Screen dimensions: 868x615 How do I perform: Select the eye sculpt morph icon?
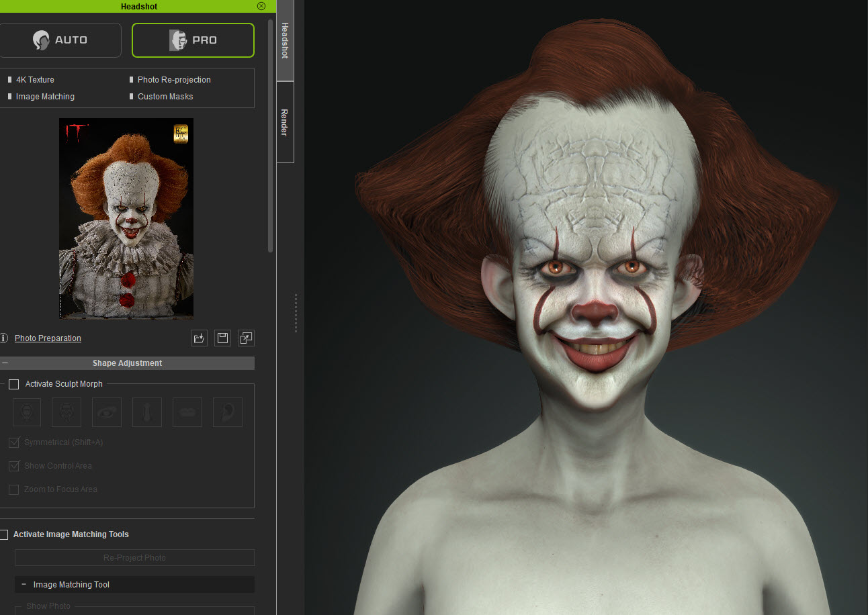tap(107, 412)
